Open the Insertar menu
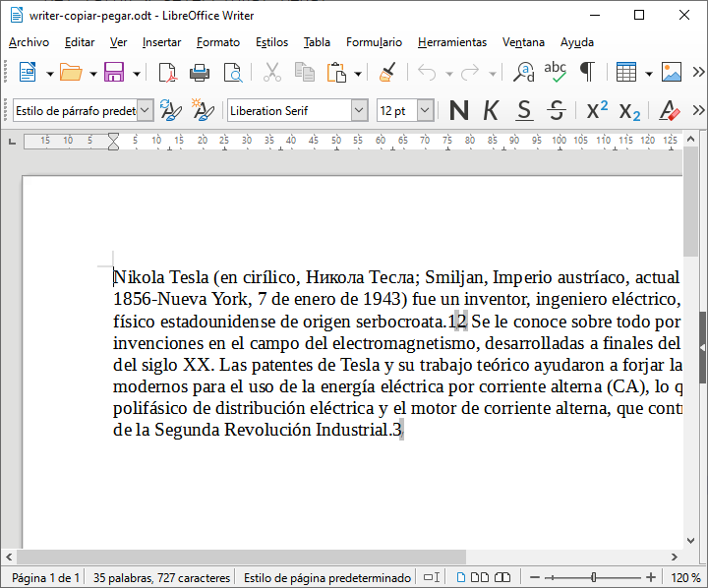708x588 pixels. pos(161,42)
